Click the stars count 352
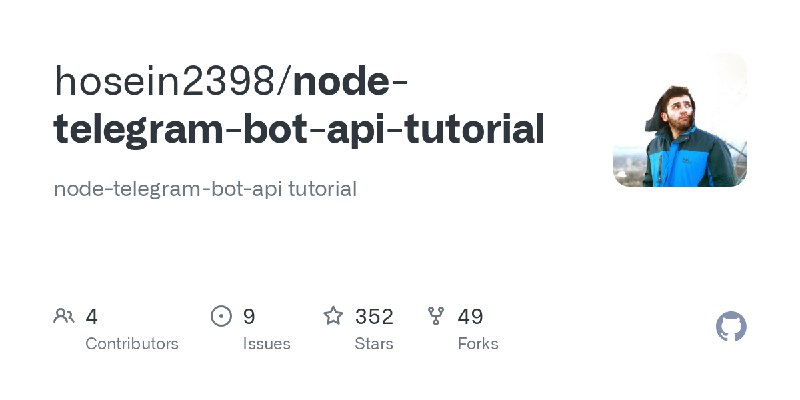Screen dimensions: 800x400 (374, 317)
